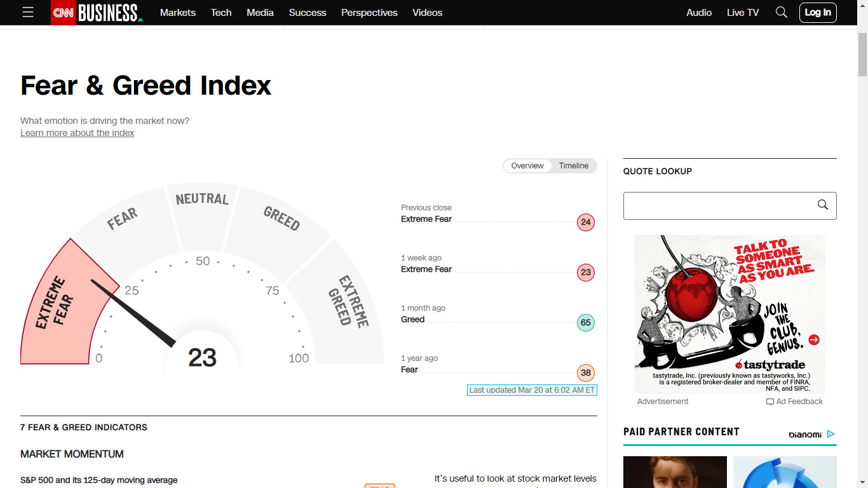
Task: Click the 7 Fear & Greed Indicators heading
Action: tap(84, 428)
